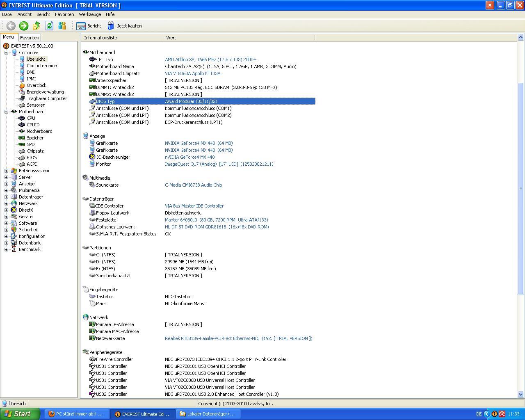
Task: Open the Ansicht menu
Action: click(24, 14)
